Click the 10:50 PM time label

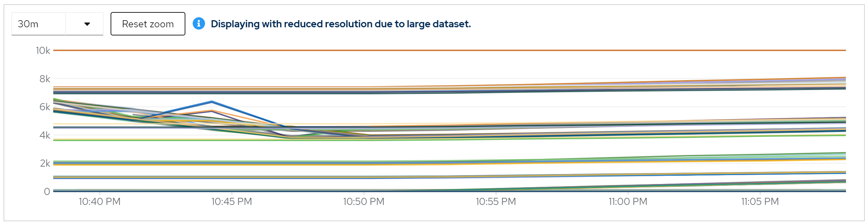(x=364, y=201)
